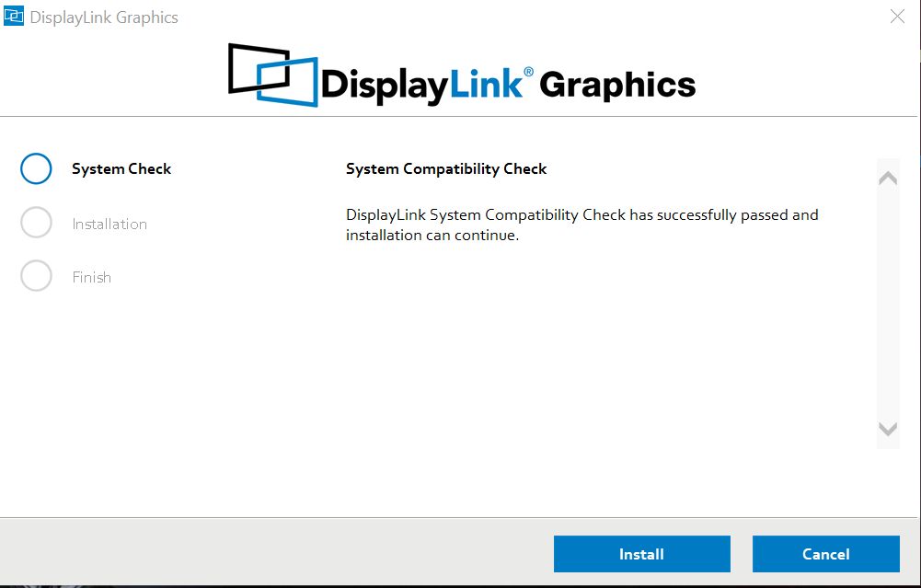Select the Installation step circle
The height and width of the screenshot is (588, 921).
pyautogui.click(x=36, y=222)
